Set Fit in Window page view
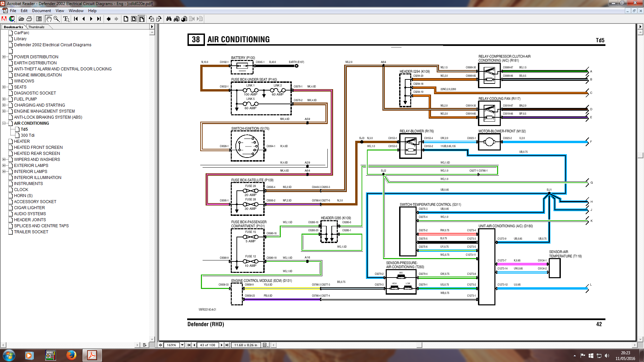 (x=134, y=19)
